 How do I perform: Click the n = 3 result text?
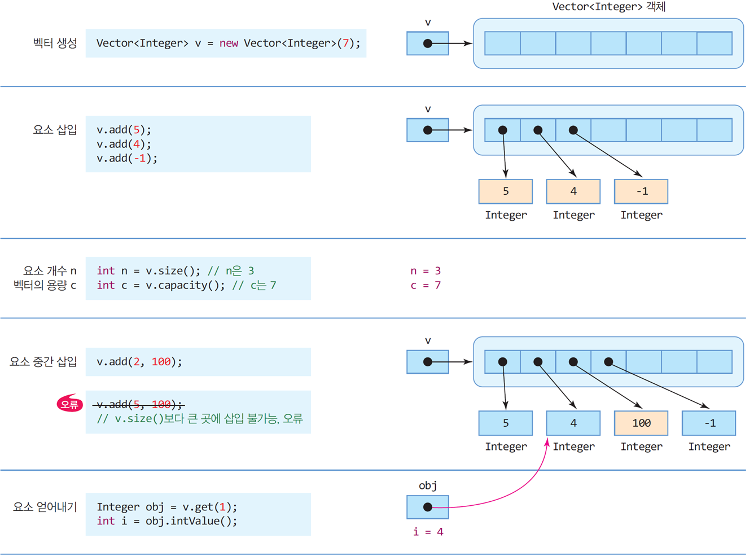point(426,271)
